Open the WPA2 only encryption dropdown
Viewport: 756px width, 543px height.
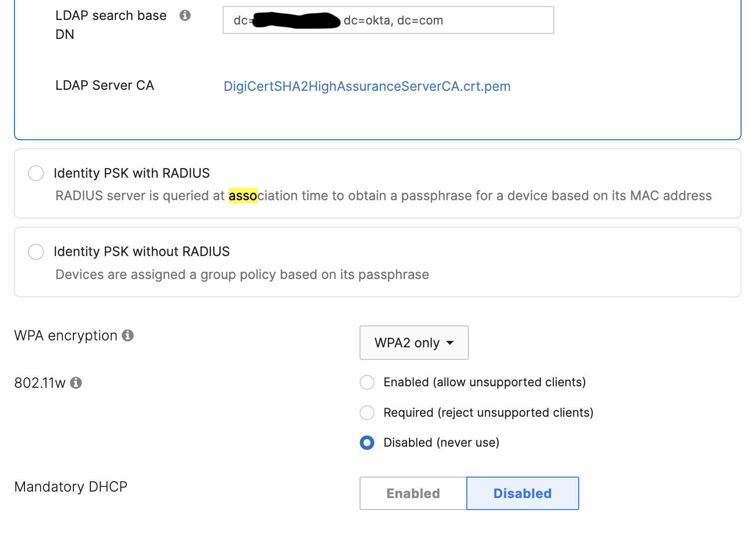(x=413, y=343)
